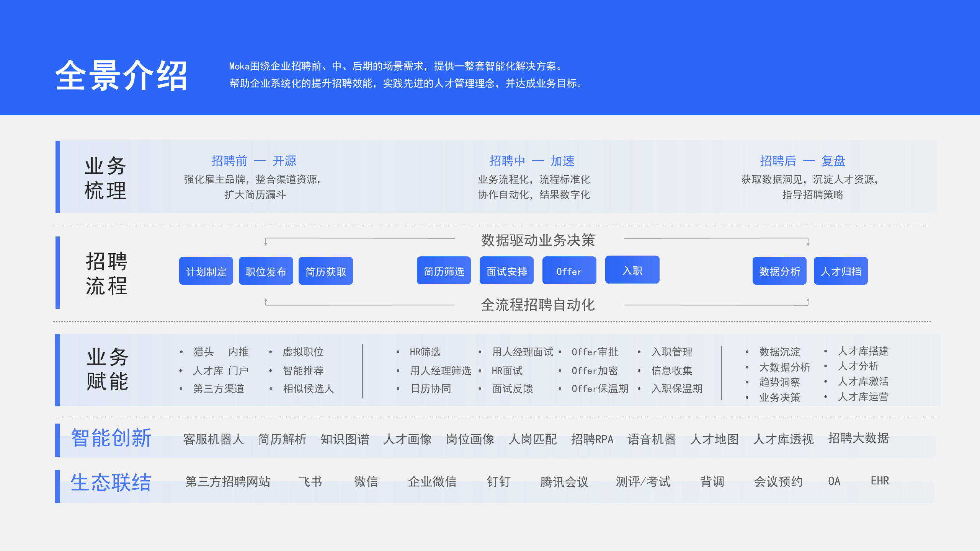Click the 人岗匹配 entry
The height and width of the screenshot is (551, 980).
tap(533, 439)
